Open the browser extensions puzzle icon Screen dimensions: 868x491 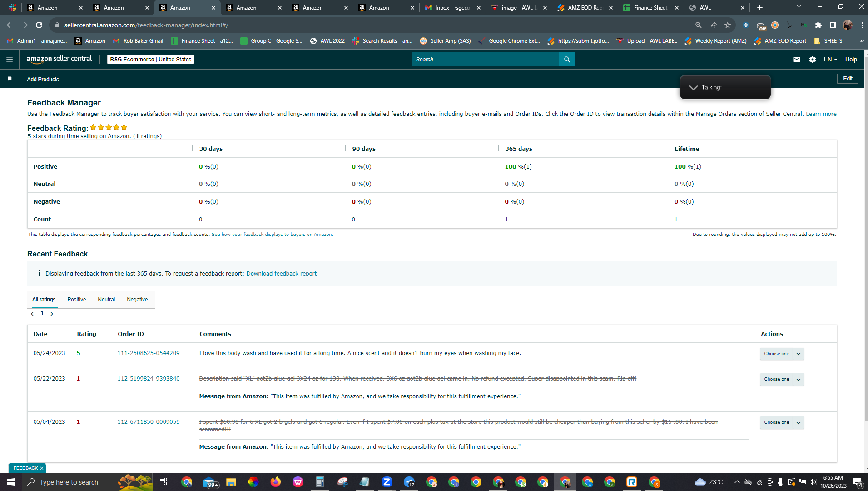[x=818, y=25]
